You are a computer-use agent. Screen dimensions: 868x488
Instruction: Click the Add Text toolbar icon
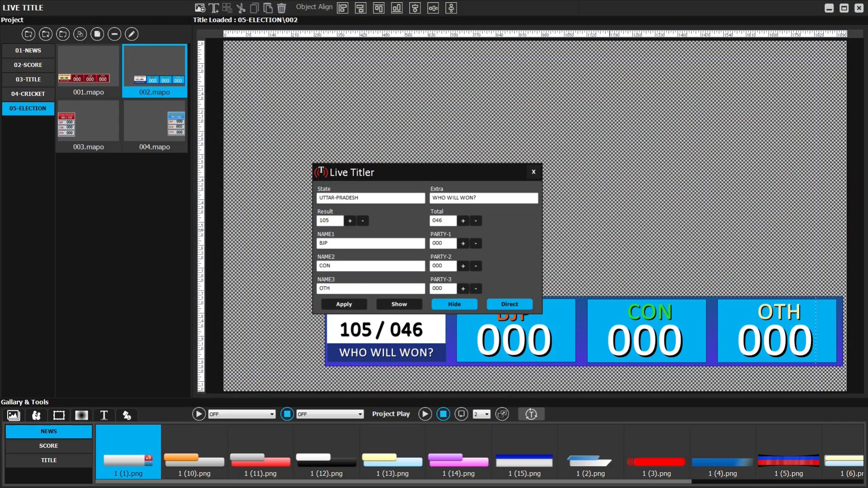pyautogui.click(x=213, y=8)
